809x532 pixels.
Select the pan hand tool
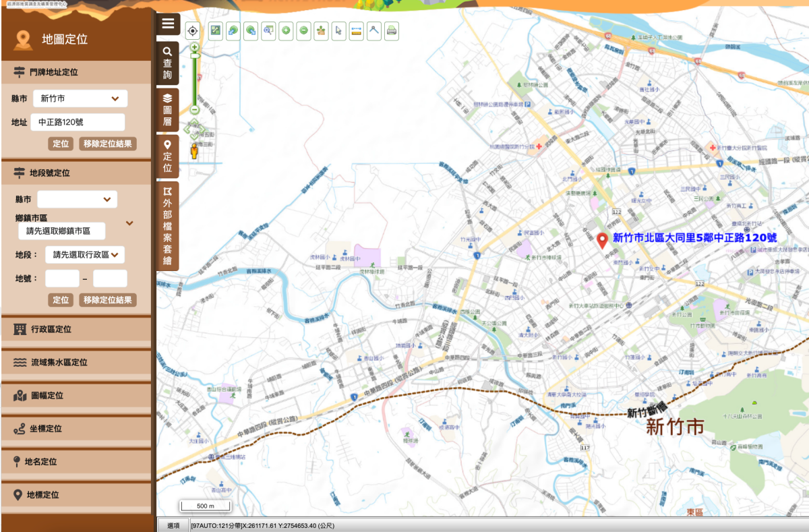click(321, 30)
